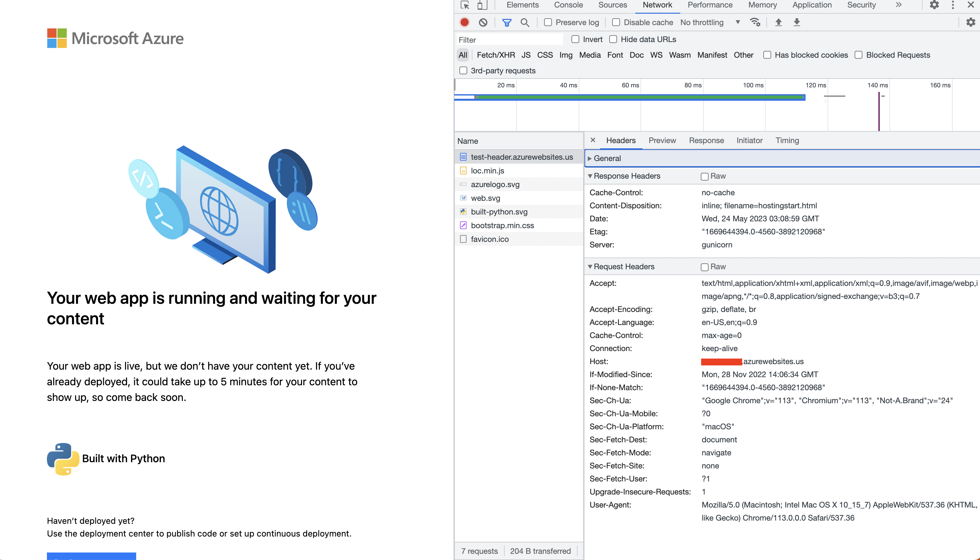Open the No throttling dropdown

pyautogui.click(x=710, y=22)
